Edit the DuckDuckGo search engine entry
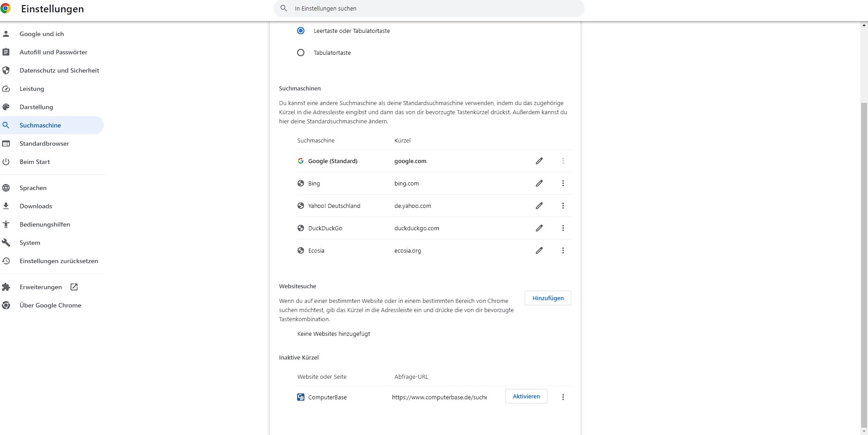The width and height of the screenshot is (868, 435). 539,228
